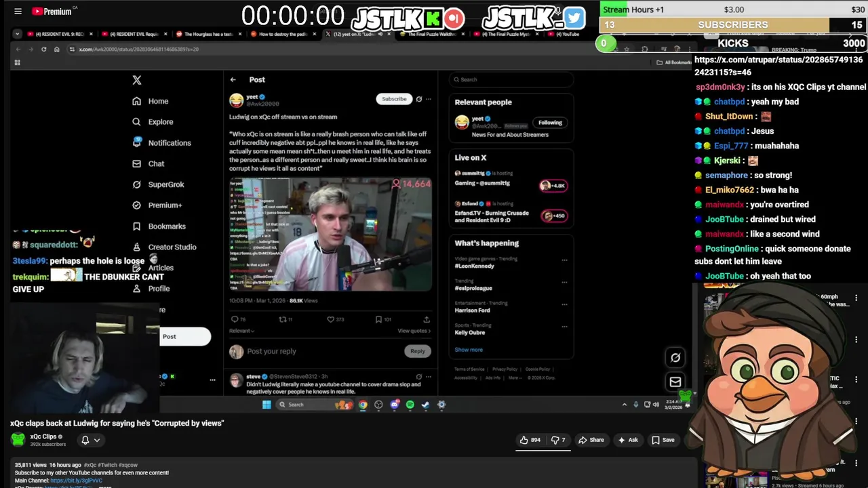
Task: Save video to a playlist
Action: coord(663,440)
